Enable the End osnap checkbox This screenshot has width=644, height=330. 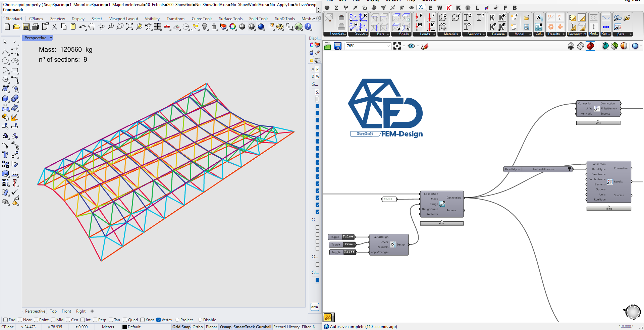click(6, 320)
